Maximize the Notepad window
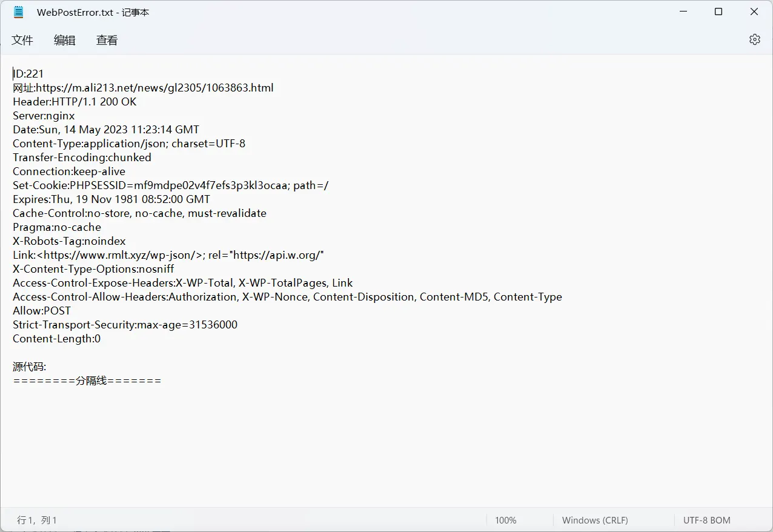This screenshot has height=532, width=773. [718, 12]
